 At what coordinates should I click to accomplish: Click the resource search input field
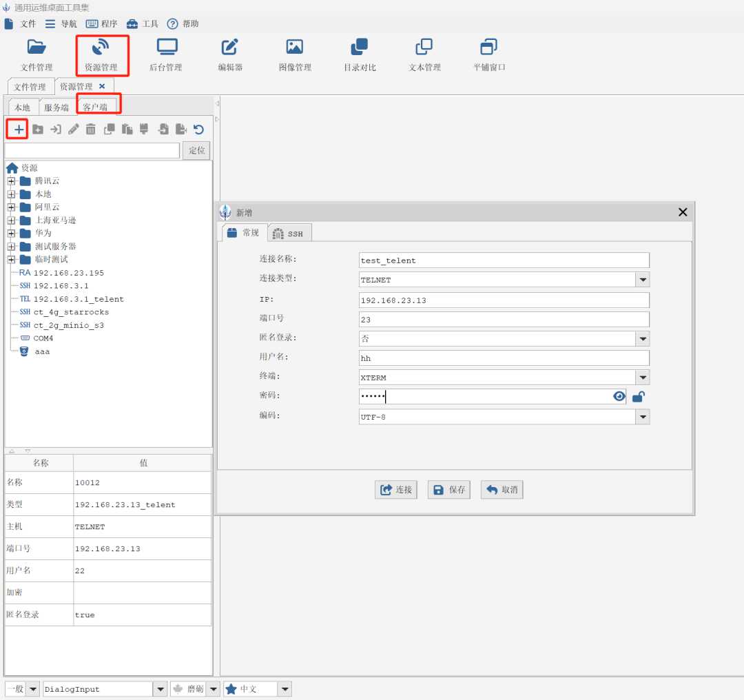92,150
